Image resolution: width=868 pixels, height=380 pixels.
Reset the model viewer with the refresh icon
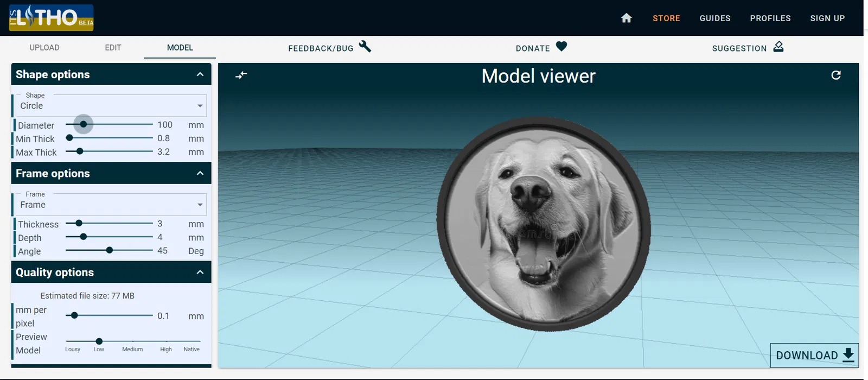pyautogui.click(x=836, y=75)
